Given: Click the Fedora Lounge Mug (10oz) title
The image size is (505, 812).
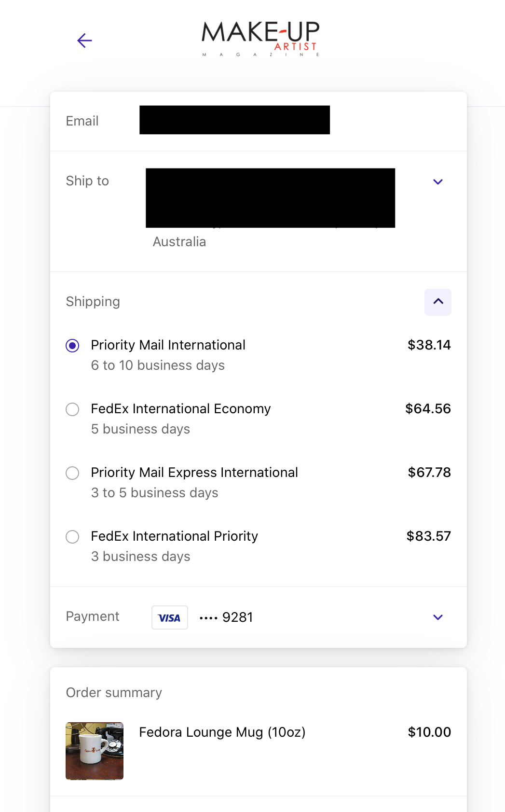Looking at the screenshot, I should coord(222,732).
